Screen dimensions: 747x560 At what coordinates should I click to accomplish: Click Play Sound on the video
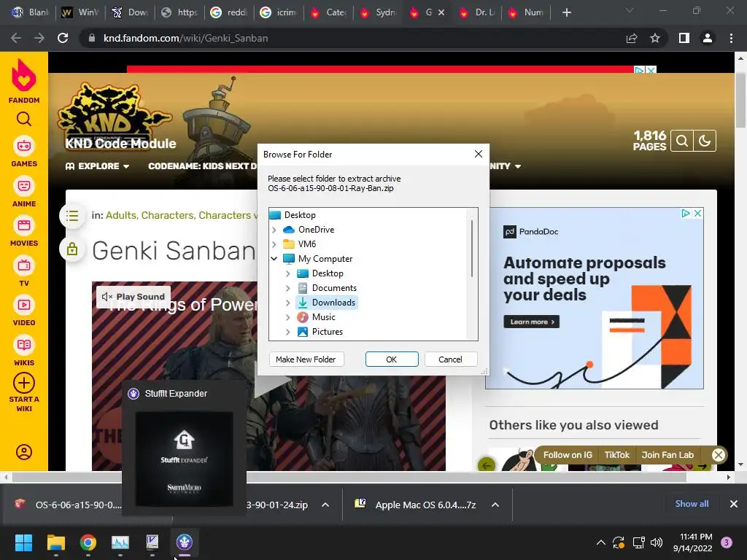click(x=134, y=297)
